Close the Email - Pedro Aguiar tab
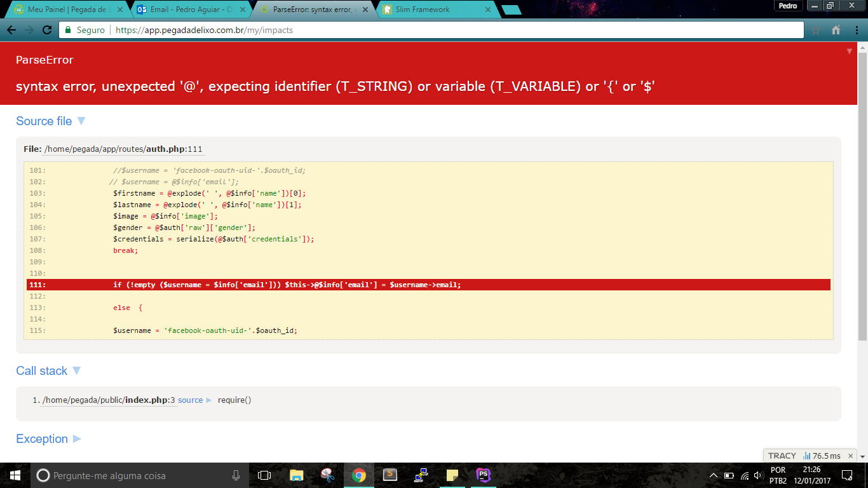Screen dimensions: 868x488 pos(243,10)
